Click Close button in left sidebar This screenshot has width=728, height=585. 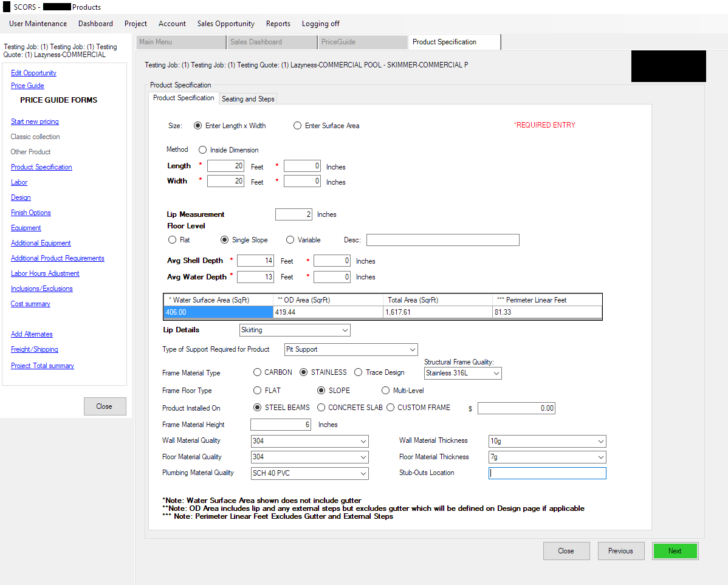coord(105,406)
